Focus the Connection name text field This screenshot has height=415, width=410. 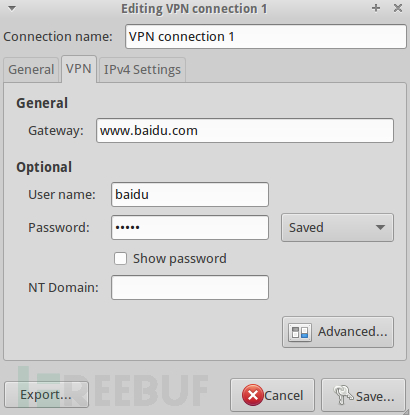tap(266, 36)
